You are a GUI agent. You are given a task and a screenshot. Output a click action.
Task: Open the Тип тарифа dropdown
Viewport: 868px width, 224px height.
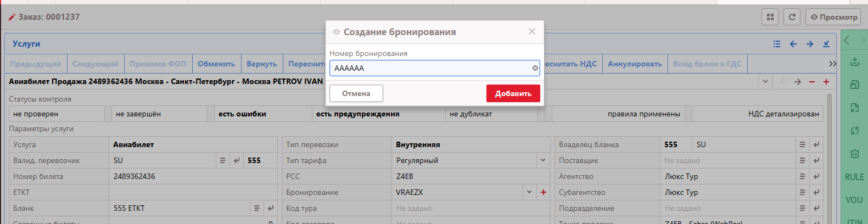tap(542, 160)
